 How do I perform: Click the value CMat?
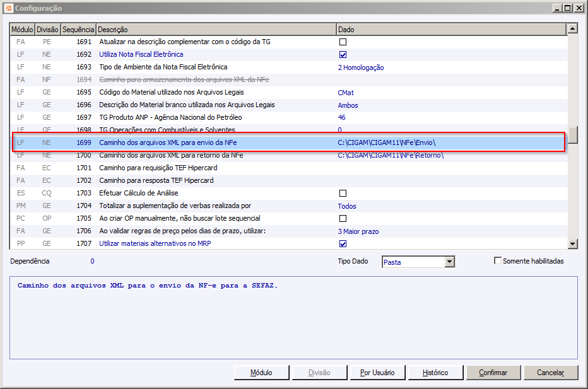(346, 93)
